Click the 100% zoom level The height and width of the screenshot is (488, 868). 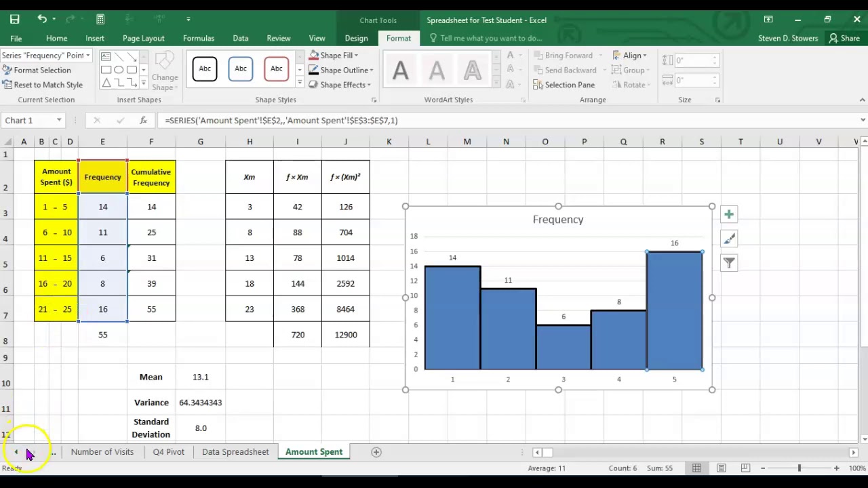(x=857, y=468)
